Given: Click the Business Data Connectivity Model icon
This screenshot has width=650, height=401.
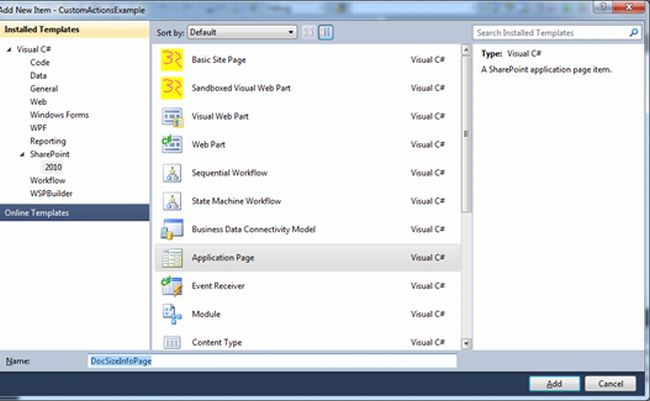Looking at the screenshot, I should coord(172,229).
